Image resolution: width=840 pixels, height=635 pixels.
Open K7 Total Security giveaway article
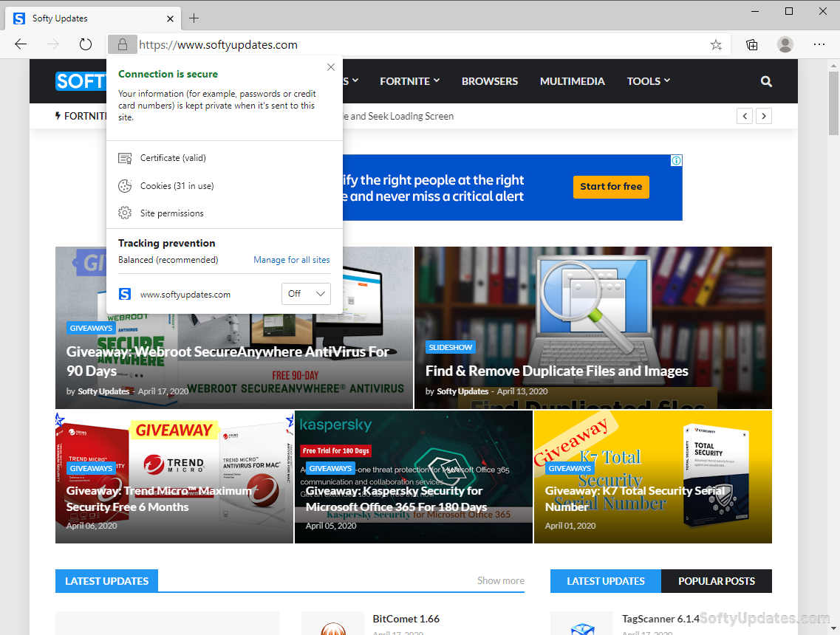[x=635, y=499]
